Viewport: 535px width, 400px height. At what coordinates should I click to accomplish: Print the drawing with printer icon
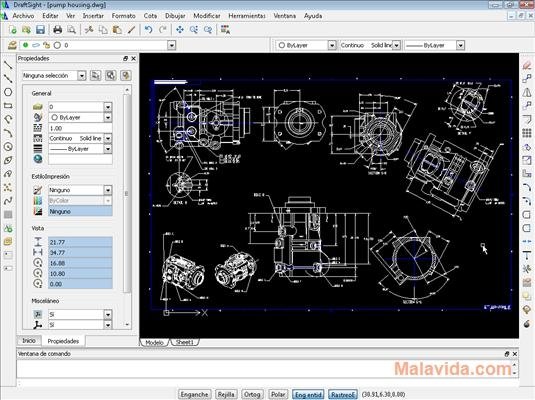(x=57, y=30)
